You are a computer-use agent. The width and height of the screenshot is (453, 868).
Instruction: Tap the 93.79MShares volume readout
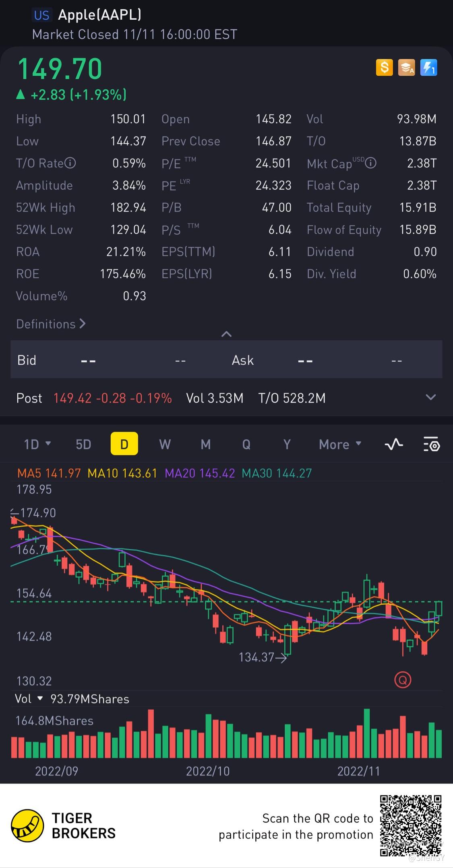click(x=90, y=699)
